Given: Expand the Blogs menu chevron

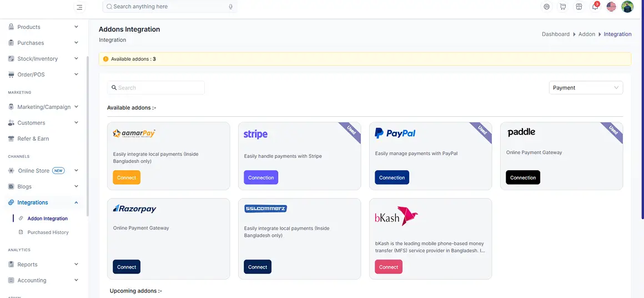Looking at the screenshot, I should click(76, 187).
